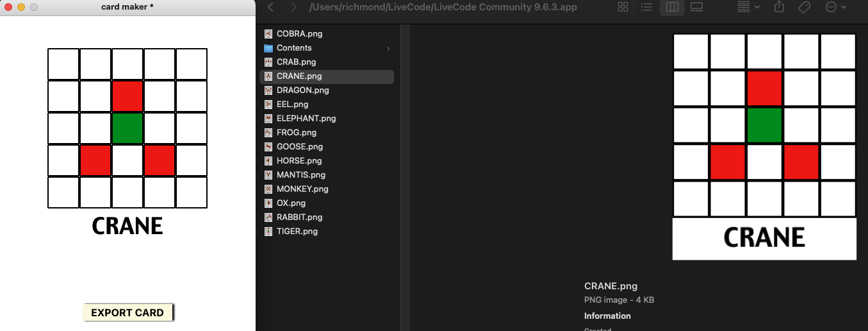Viewport: 868px width, 331px height.
Task: Select TIGER.png in the file list
Action: pyautogui.click(x=297, y=232)
